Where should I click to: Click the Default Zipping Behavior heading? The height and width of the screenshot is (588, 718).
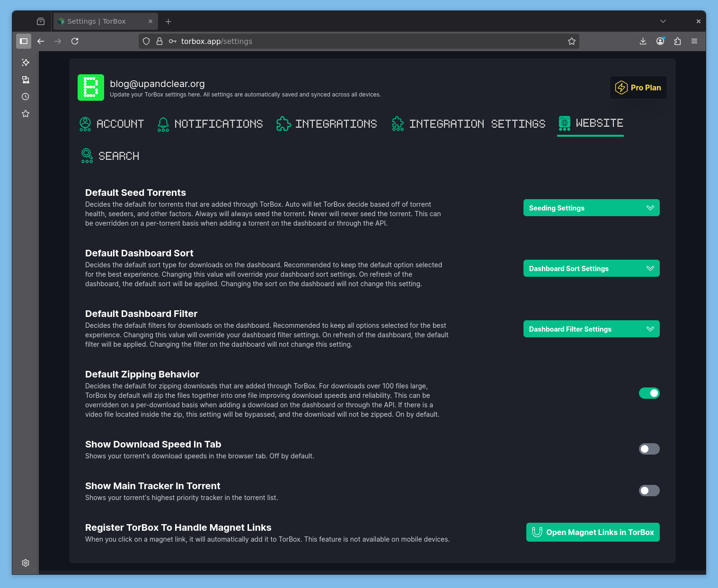click(142, 374)
